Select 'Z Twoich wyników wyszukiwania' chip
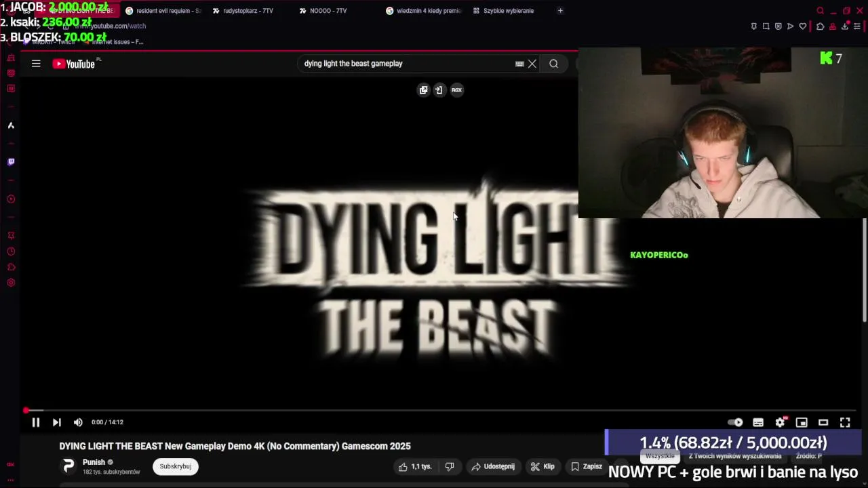868x488 pixels. tap(735, 456)
